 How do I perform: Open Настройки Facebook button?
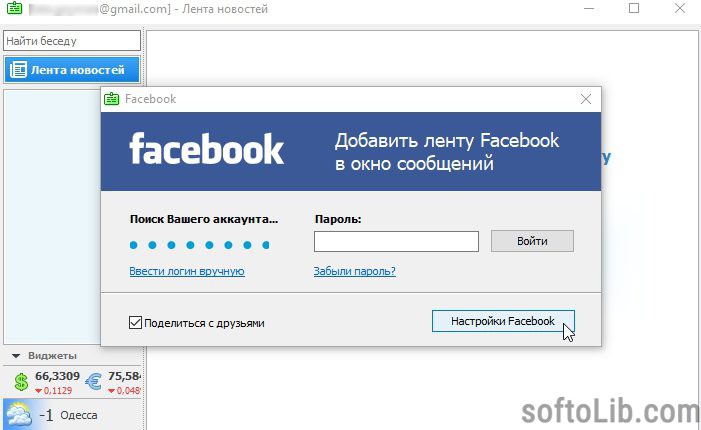coord(503,321)
